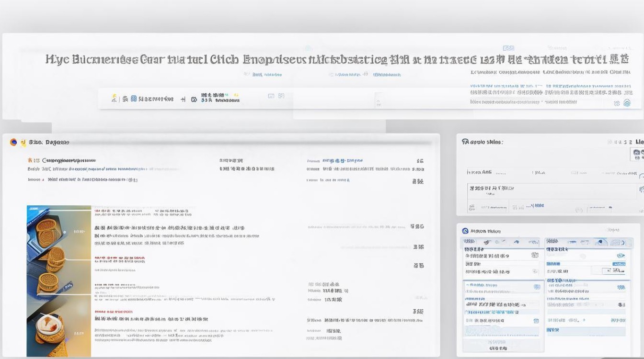Click the blue circle icon in lower-right panel

pyautogui.click(x=465, y=231)
